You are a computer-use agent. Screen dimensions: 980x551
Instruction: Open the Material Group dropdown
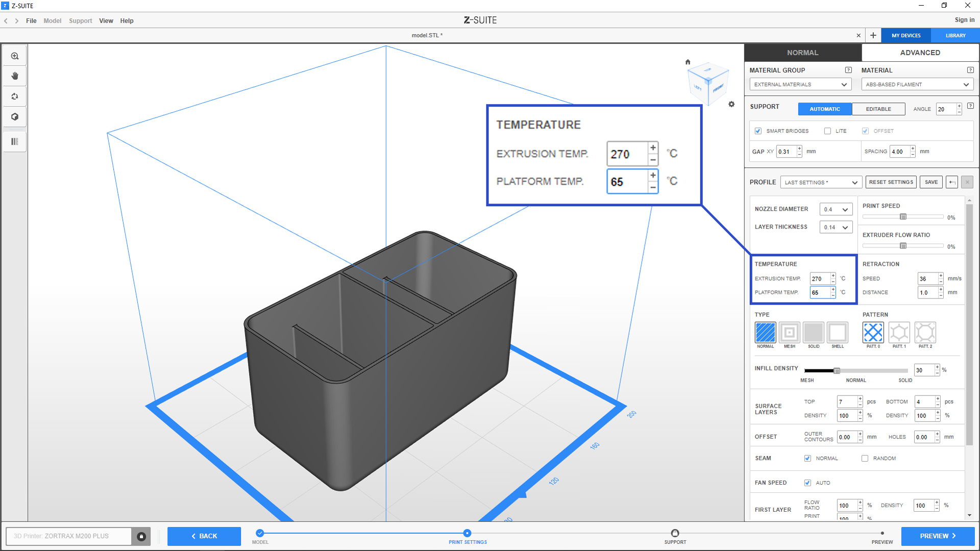(x=800, y=85)
